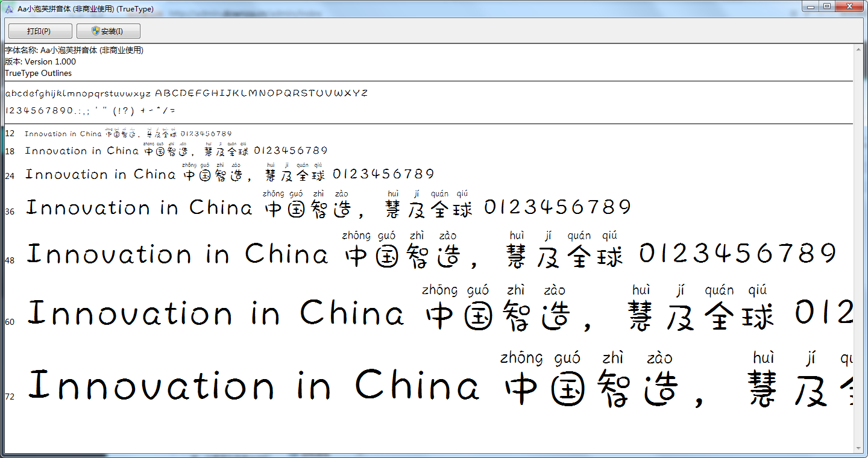868x458 pixels.
Task: Close the font viewer window
Action: (850, 6)
